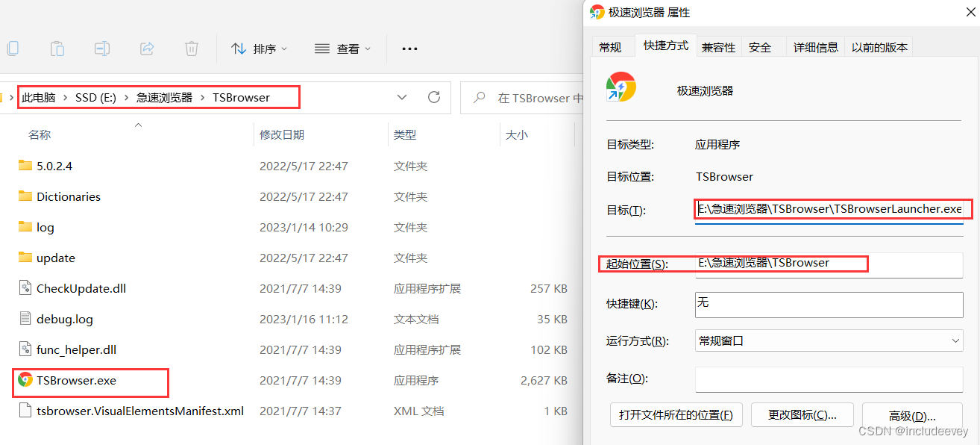Click 急速浏览器 breadcrumb segment
Screen dimensions: 980x445
pyautogui.click(x=164, y=97)
